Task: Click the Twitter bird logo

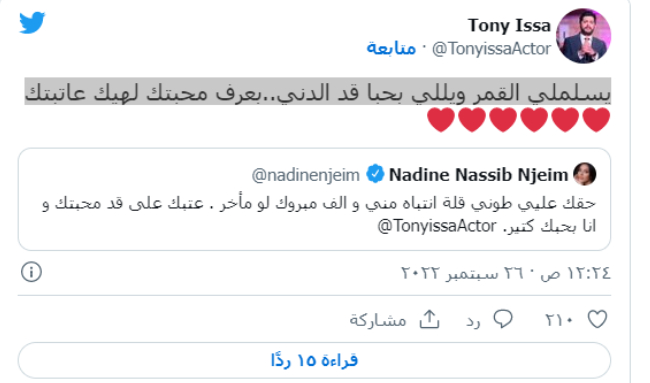Action: pos(32,22)
